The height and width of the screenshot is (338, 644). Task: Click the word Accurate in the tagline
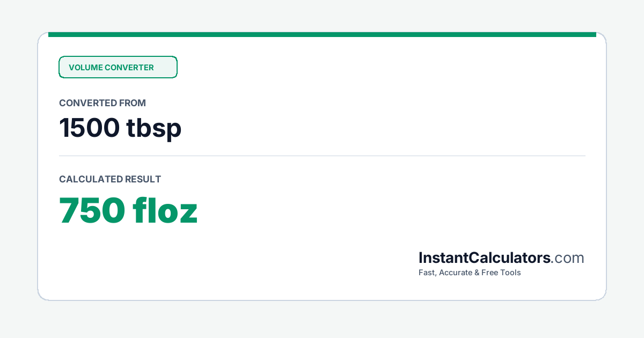coord(456,273)
